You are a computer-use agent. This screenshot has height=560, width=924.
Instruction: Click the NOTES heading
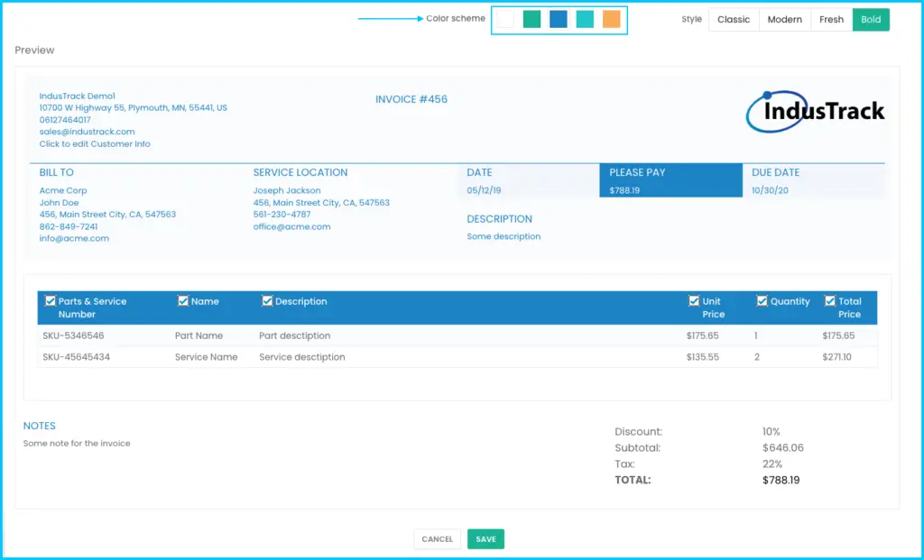40,426
